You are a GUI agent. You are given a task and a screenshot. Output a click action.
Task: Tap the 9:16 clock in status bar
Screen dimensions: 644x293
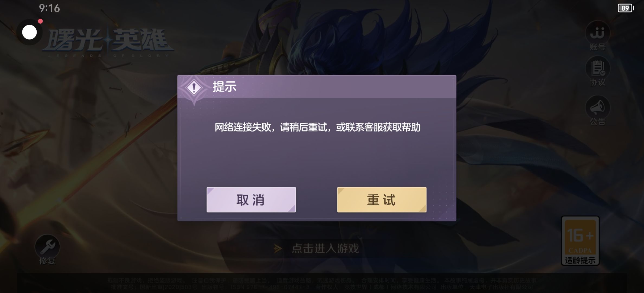(49, 8)
